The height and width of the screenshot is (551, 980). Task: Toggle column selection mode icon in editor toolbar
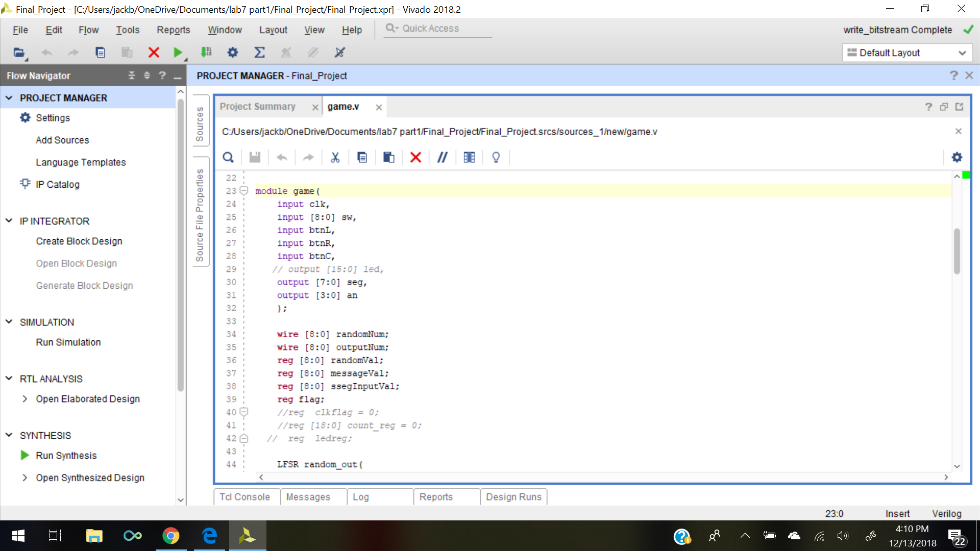(469, 158)
